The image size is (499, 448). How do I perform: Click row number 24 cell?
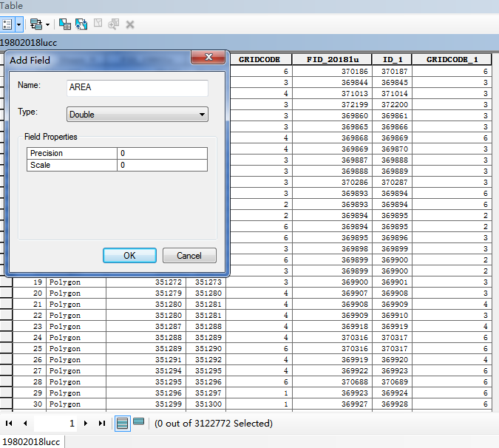click(x=30, y=337)
